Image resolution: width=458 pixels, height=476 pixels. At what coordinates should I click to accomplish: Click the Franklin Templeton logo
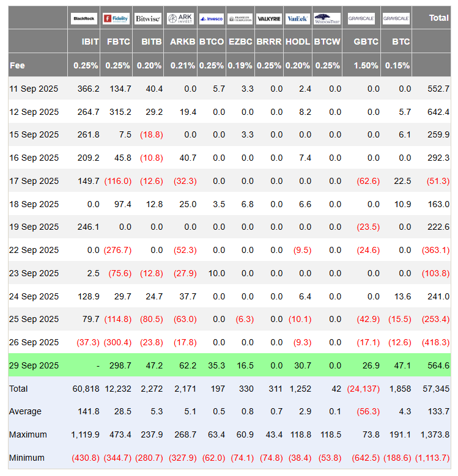[x=240, y=18]
